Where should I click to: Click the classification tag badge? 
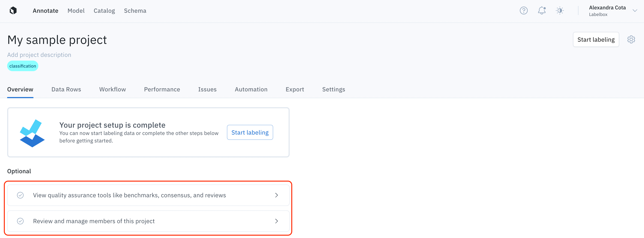pyautogui.click(x=23, y=66)
